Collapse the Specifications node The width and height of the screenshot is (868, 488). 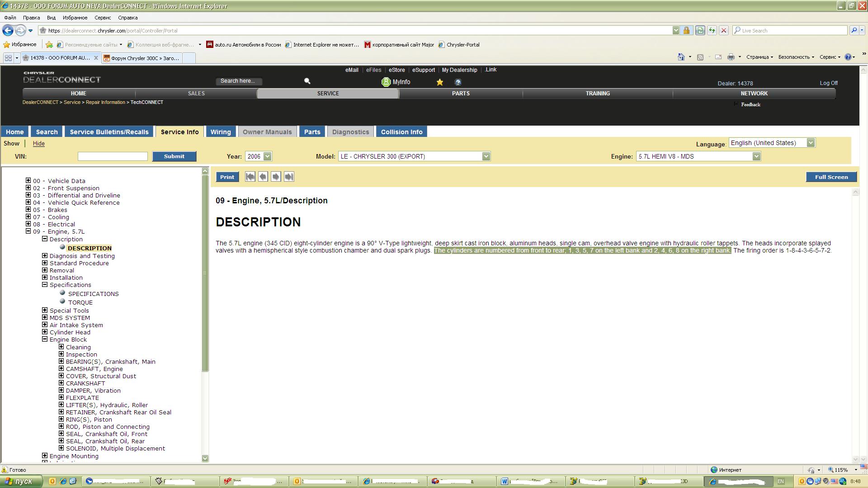click(x=45, y=284)
